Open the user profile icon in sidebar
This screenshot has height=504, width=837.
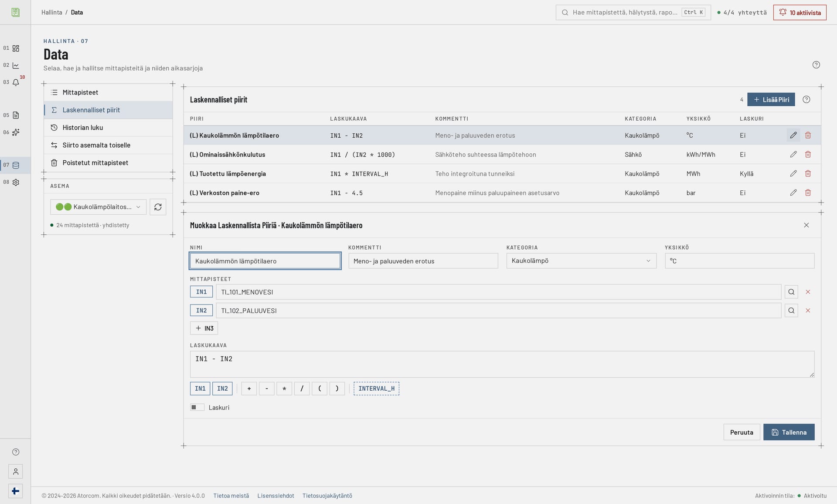tap(16, 471)
